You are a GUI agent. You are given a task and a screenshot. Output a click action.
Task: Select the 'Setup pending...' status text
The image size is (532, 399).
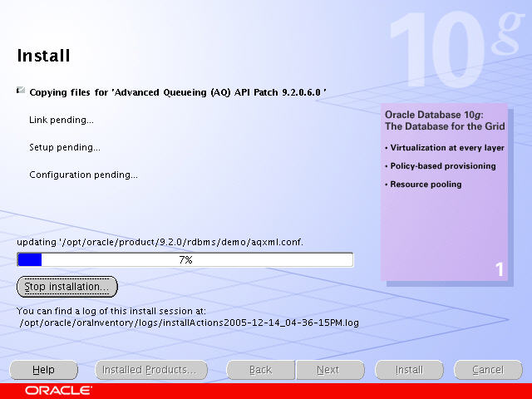(65, 147)
